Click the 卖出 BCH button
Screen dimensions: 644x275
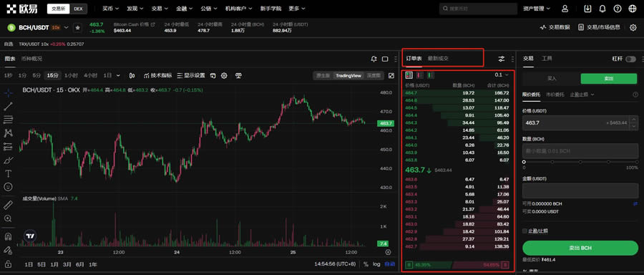click(x=580, y=249)
